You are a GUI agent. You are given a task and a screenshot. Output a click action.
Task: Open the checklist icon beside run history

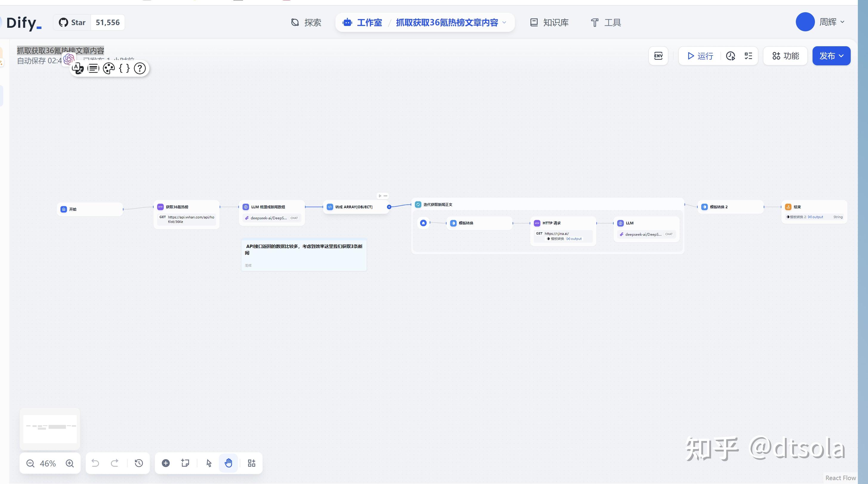[x=748, y=56]
